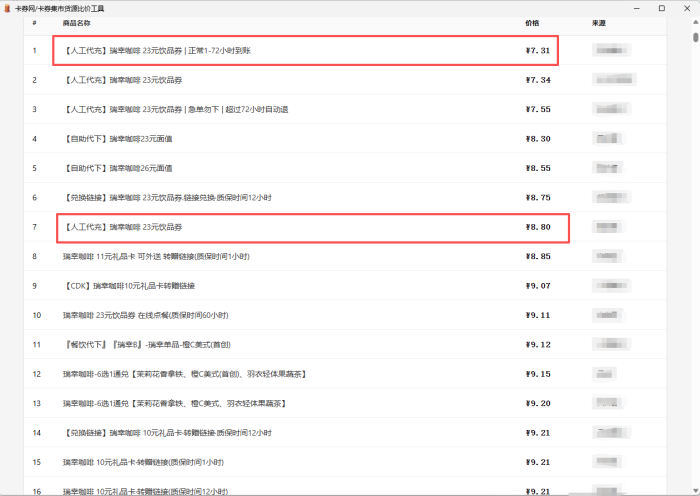Select 10元礼品卡-转赠链接(质保时间1小时) in row 15
This screenshot has width=700, height=496.
click(x=143, y=462)
